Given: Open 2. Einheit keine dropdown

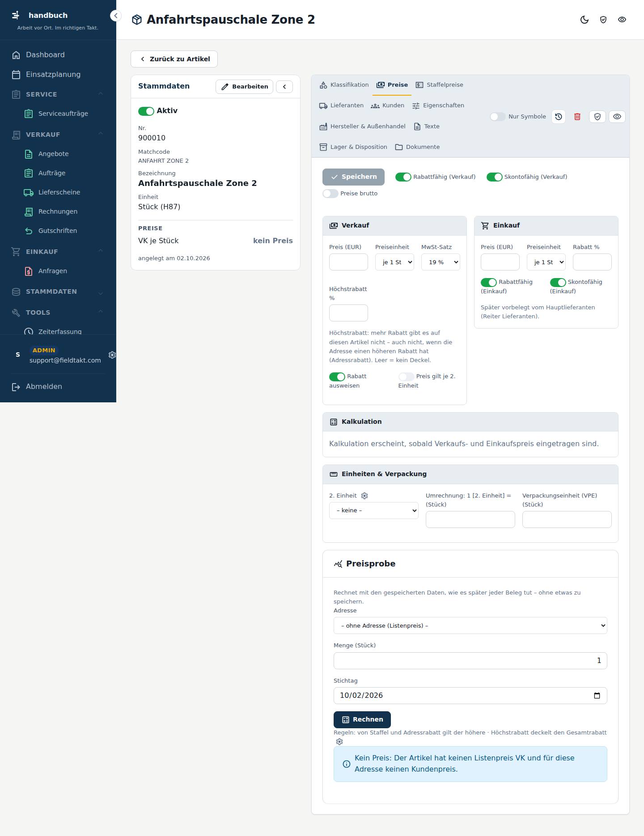Looking at the screenshot, I should click(x=374, y=511).
